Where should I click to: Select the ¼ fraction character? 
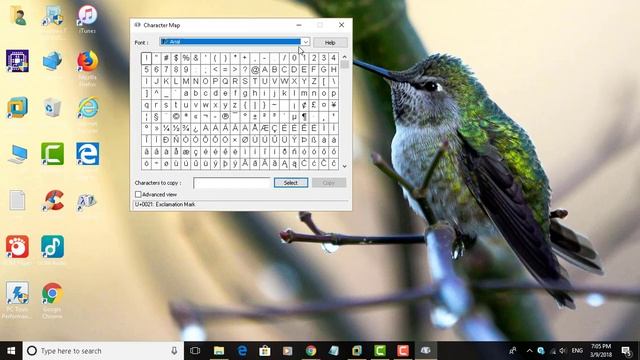coord(166,128)
